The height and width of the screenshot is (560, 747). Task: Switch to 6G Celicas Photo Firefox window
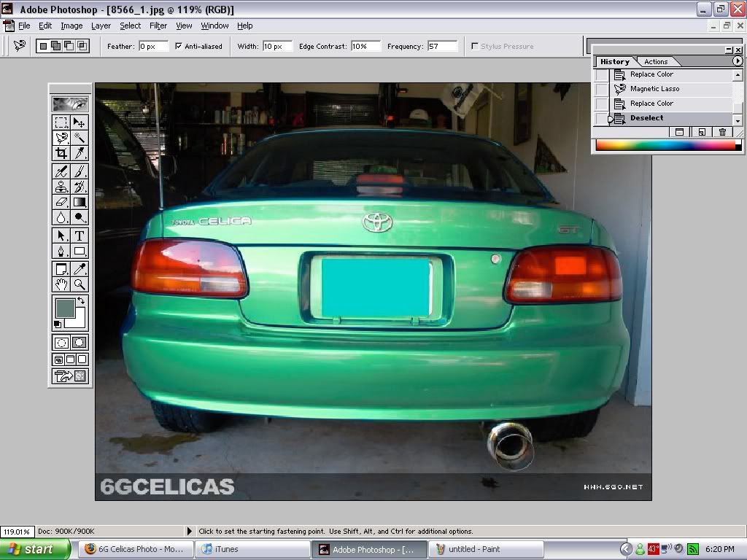point(136,549)
